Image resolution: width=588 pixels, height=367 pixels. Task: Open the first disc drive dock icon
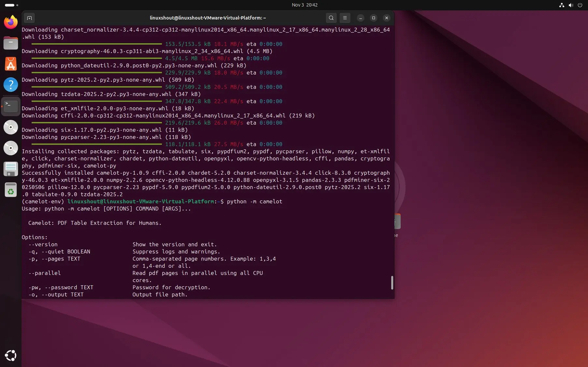click(x=11, y=127)
